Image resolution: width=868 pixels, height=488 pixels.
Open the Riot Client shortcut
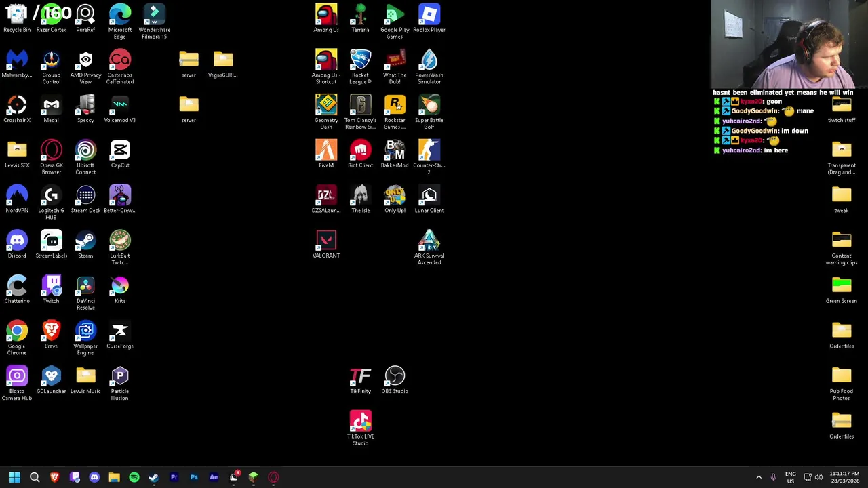pos(361,155)
